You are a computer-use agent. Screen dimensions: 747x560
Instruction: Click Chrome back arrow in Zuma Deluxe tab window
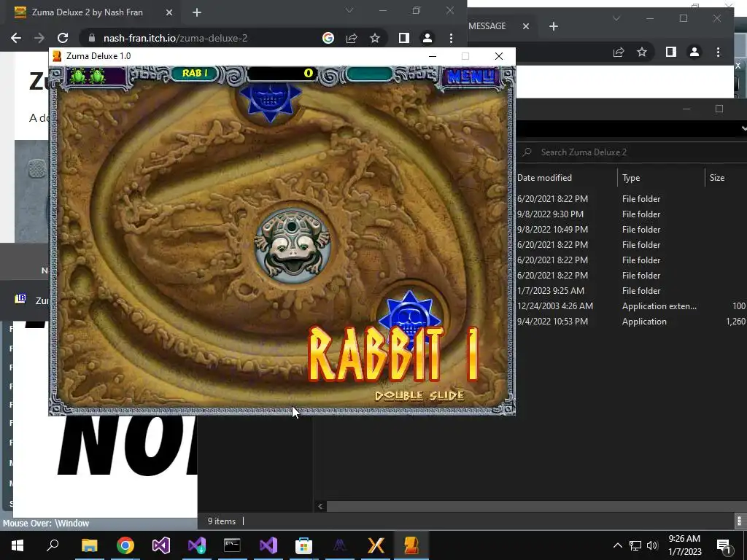(16, 38)
